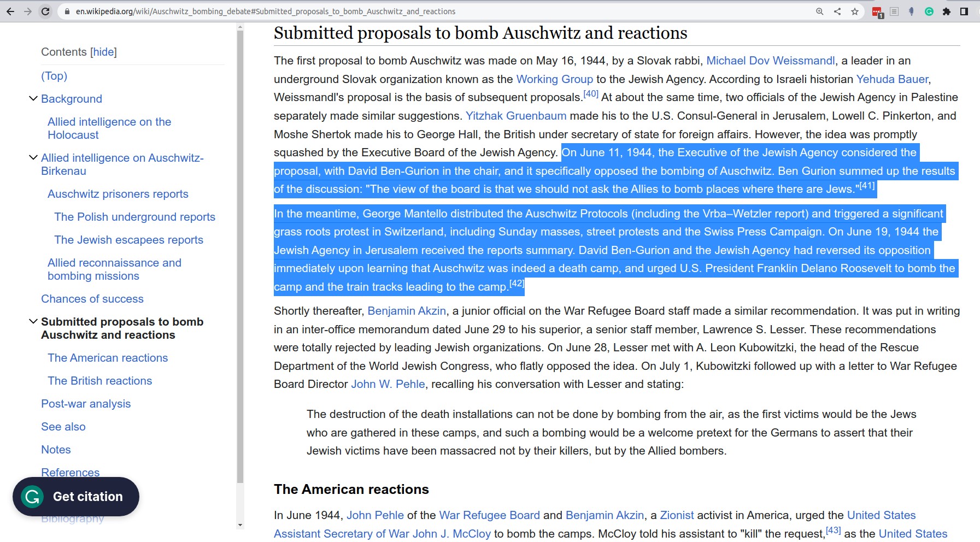Go to The British reactions entry
This screenshot has height=542, width=980.
tap(99, 381)
